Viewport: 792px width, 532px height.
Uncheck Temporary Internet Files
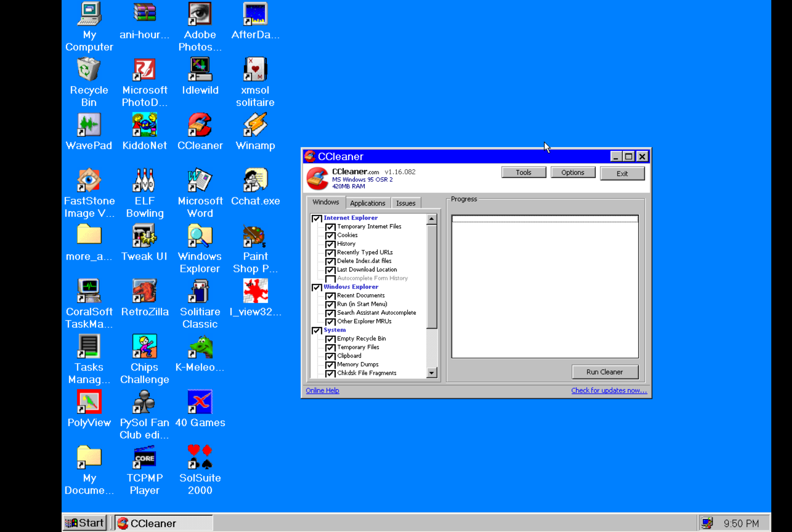click(x=330, y=227)
